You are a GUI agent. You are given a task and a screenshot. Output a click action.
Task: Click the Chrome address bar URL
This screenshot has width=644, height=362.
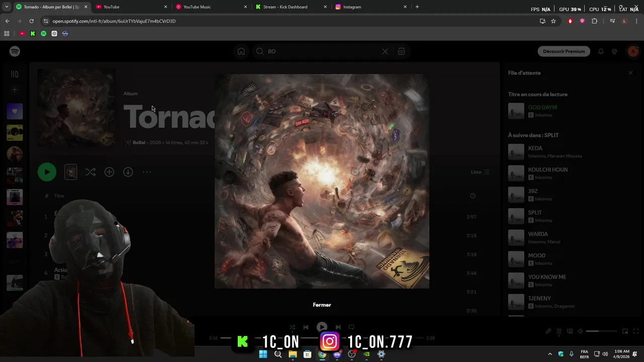tap(114, 21)
